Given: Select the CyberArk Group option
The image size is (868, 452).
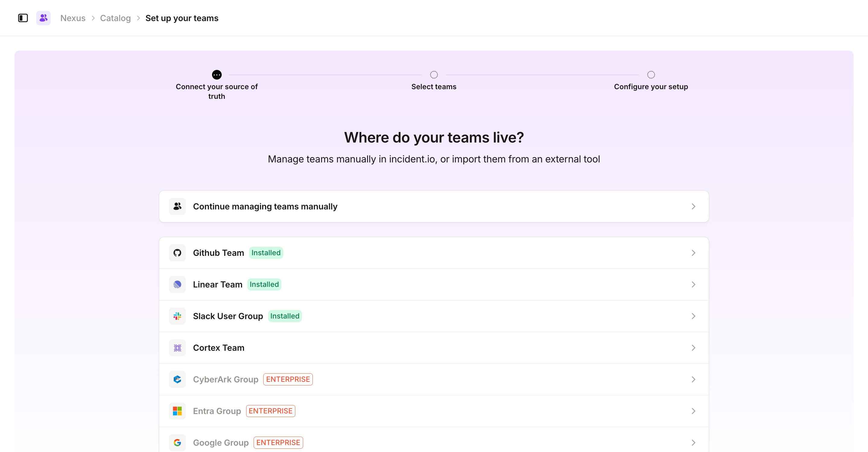Looking at the screenshot, I should pyautogui.click(x=434, y=379).
